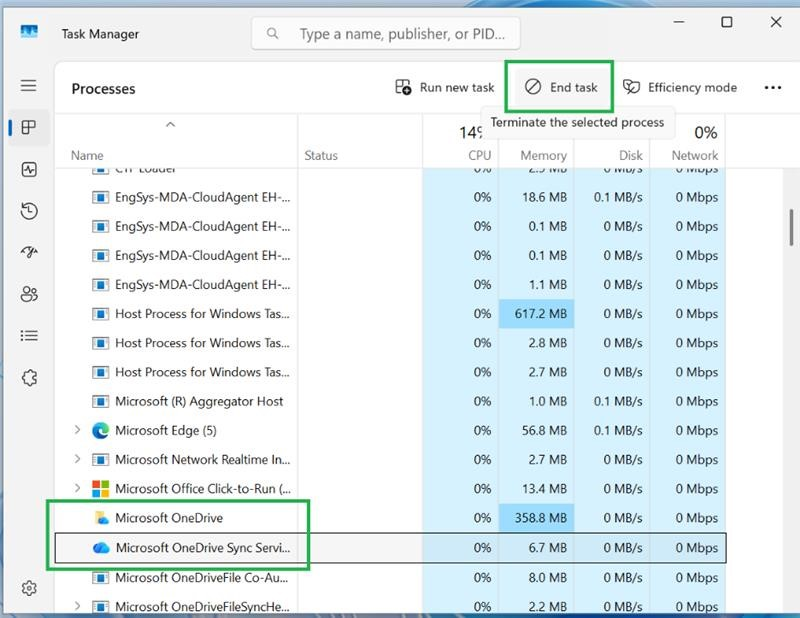Click the vertical scrollbar of the process list

[x=791, y=228]
